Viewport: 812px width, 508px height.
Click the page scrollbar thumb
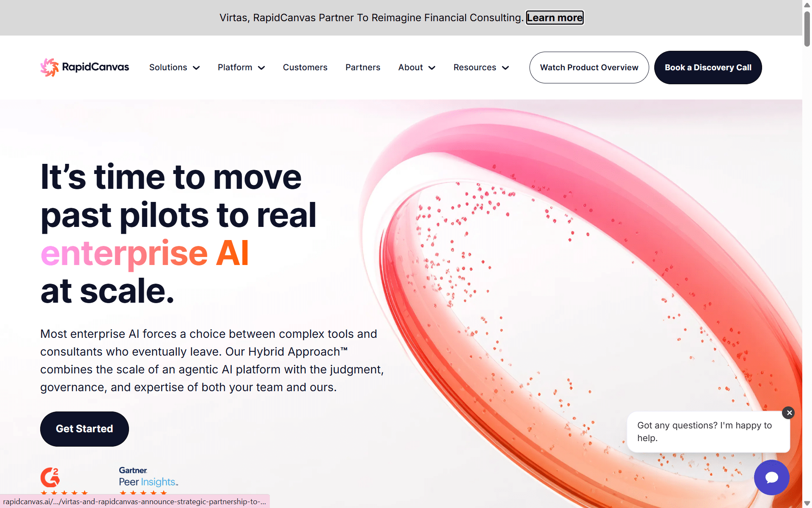coord(807,29)
